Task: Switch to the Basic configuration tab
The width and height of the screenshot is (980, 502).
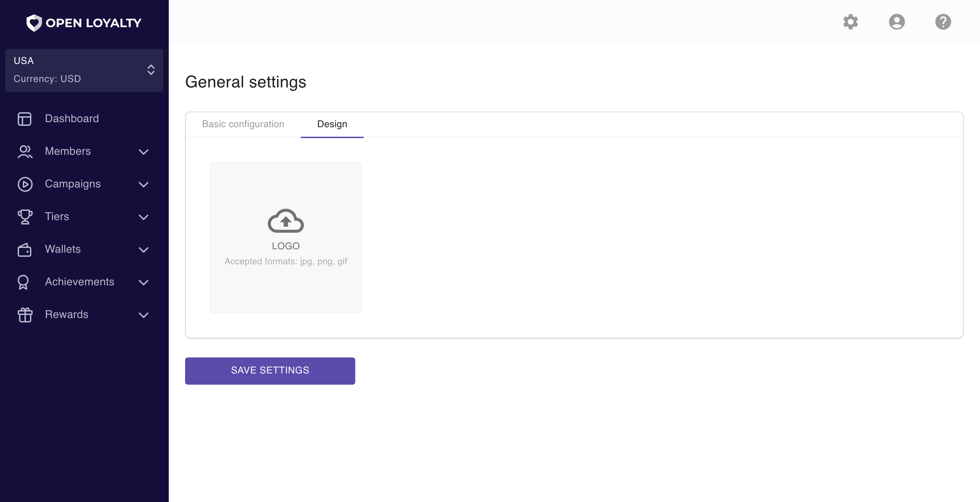Action: click(243, 124)
